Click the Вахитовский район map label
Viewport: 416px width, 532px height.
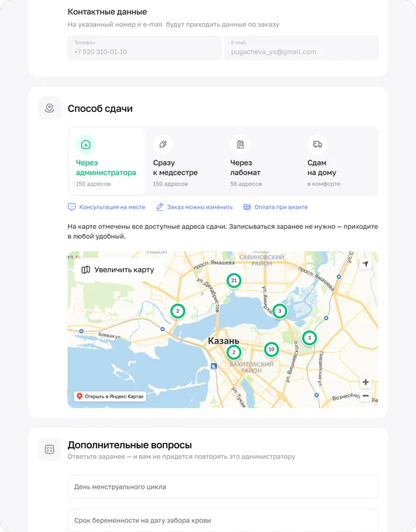click(251, 367)
